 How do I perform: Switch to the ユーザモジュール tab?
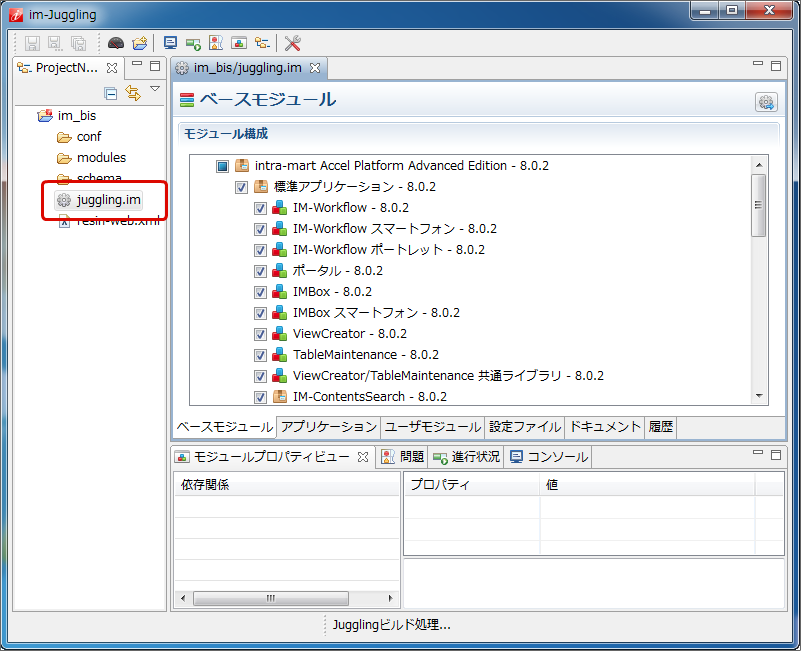click(x=433, y=427)
